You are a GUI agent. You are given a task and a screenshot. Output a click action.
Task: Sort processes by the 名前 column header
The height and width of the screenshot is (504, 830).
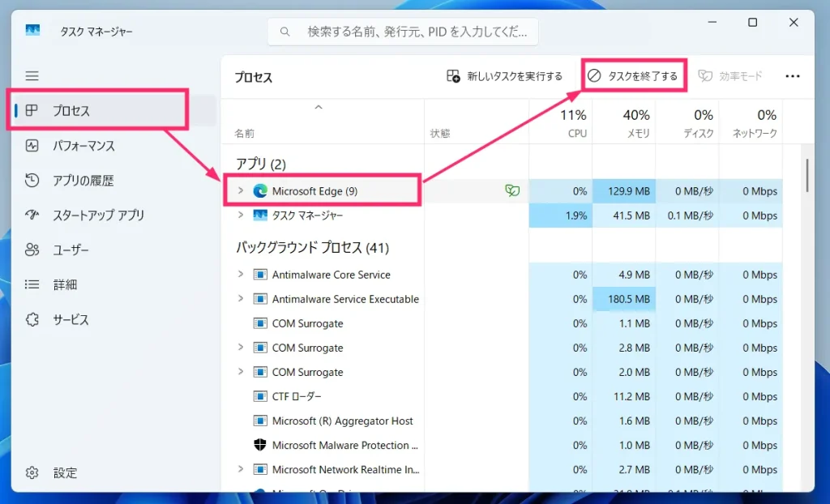click(323, 122)
